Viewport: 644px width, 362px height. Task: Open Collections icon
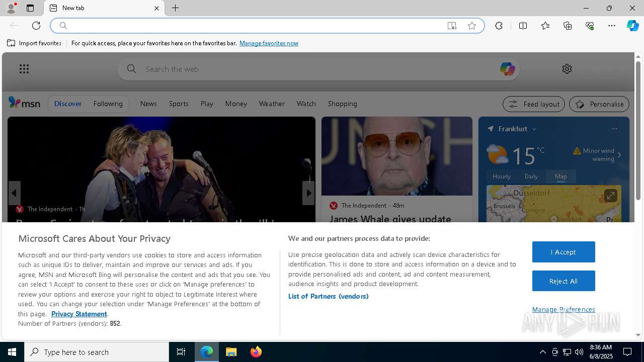point(568,26)
